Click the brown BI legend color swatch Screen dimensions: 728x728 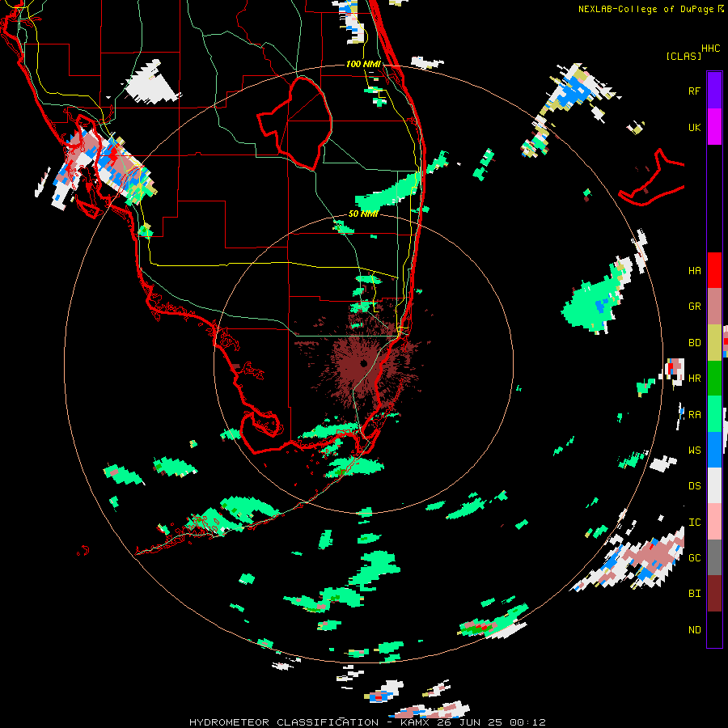click(x=714, y=594)
